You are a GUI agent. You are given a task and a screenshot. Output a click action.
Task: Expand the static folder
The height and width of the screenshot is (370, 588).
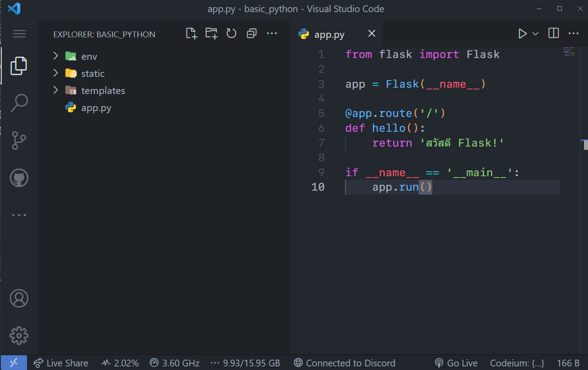tap(56, 73)
